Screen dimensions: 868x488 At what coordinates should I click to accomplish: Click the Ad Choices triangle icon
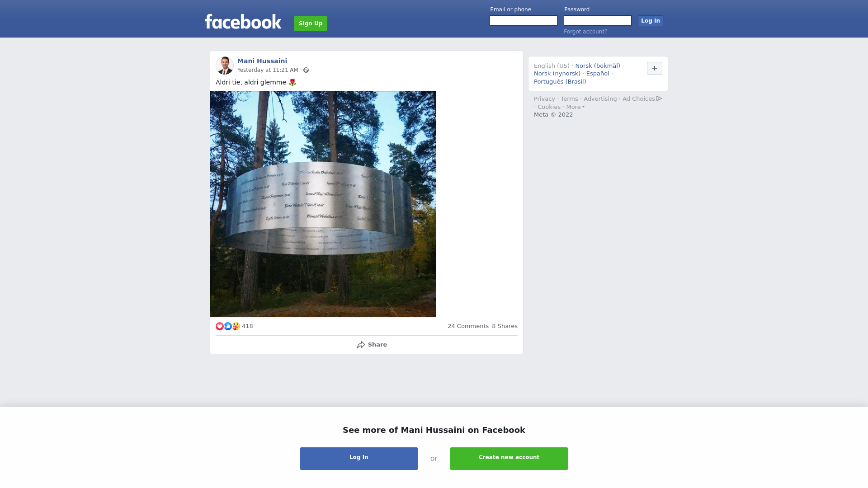(x=659, y=99)
